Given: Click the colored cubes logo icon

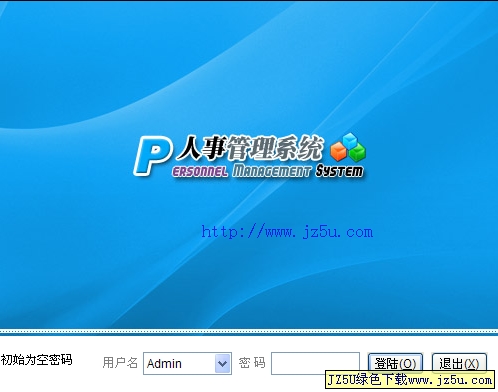Looking at the screenshot, I should [x=348, y=147].
